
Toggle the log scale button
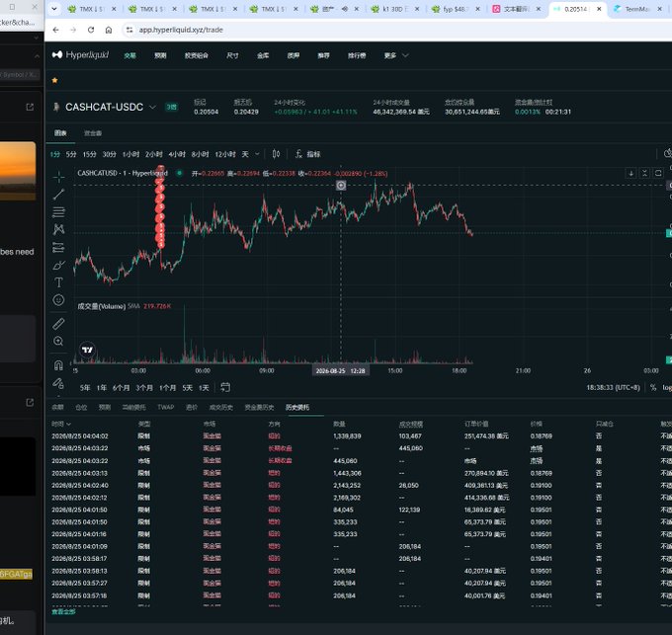(x=667, y=387)
